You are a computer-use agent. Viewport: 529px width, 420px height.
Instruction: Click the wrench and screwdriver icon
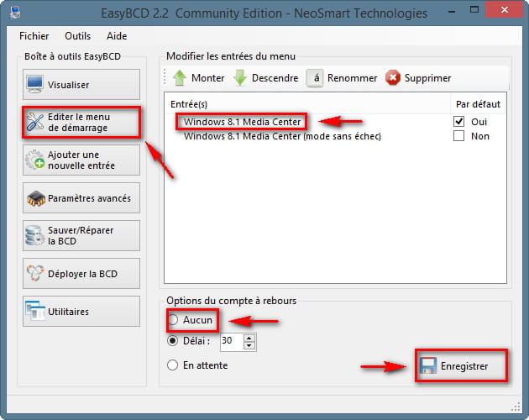pyautogui.click(x=35, y=122)
